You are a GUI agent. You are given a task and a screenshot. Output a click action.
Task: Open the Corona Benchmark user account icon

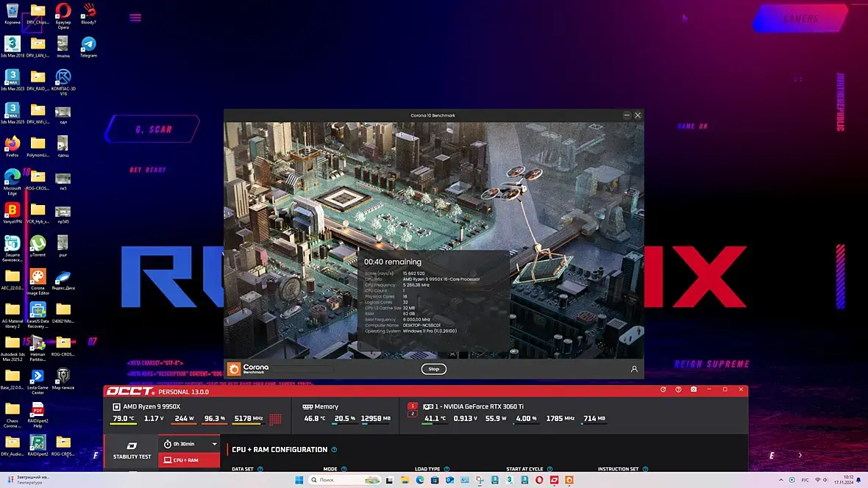coord(634,369)
